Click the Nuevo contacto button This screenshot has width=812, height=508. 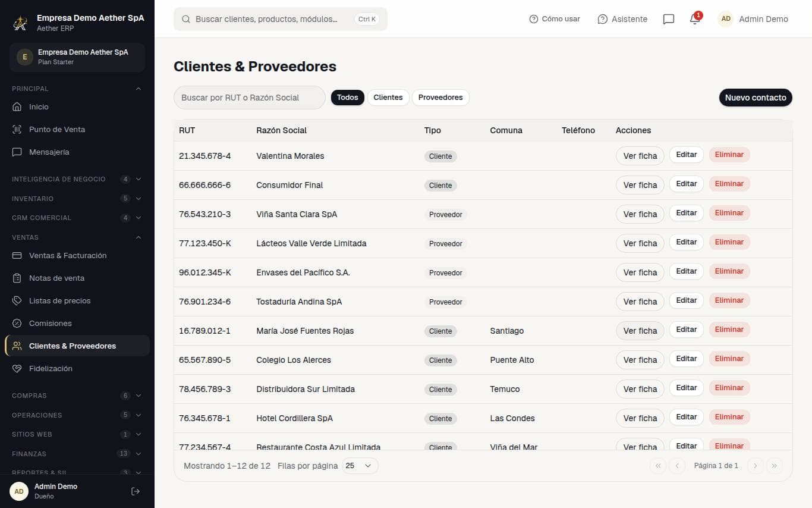(x=756, y=98)
